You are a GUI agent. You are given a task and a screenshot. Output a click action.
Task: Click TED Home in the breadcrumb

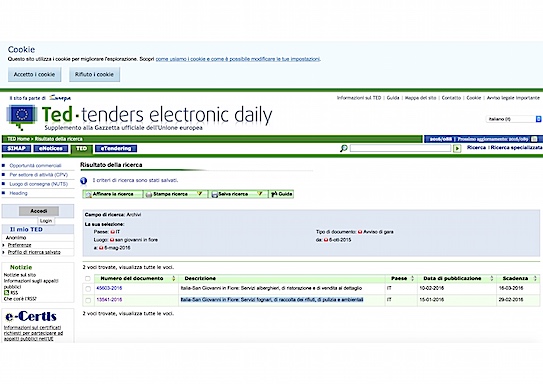pos(18,139)
